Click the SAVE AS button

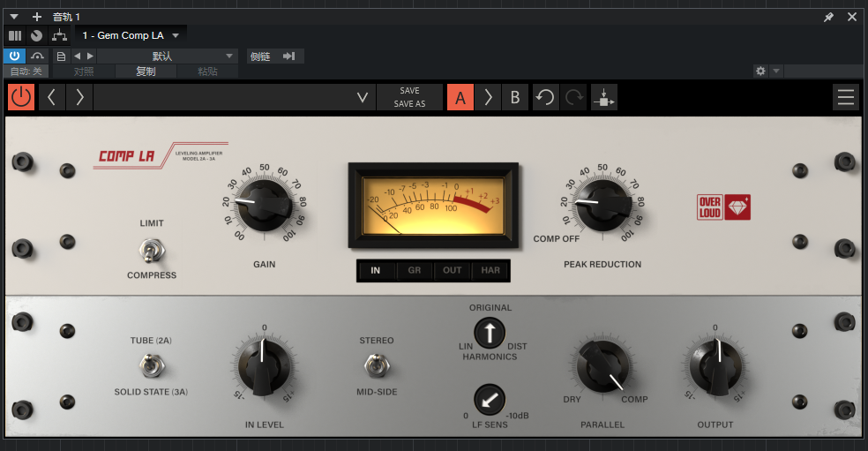[409, 104]
